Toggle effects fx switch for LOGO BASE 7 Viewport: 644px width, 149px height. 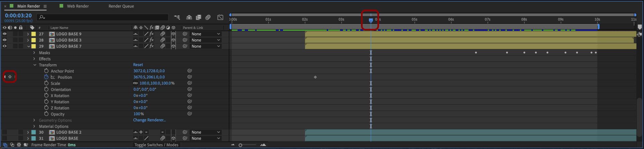point(152,46)
